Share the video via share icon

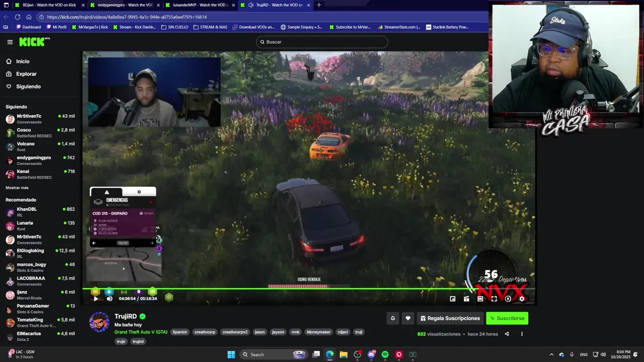(x=507, y=334)
